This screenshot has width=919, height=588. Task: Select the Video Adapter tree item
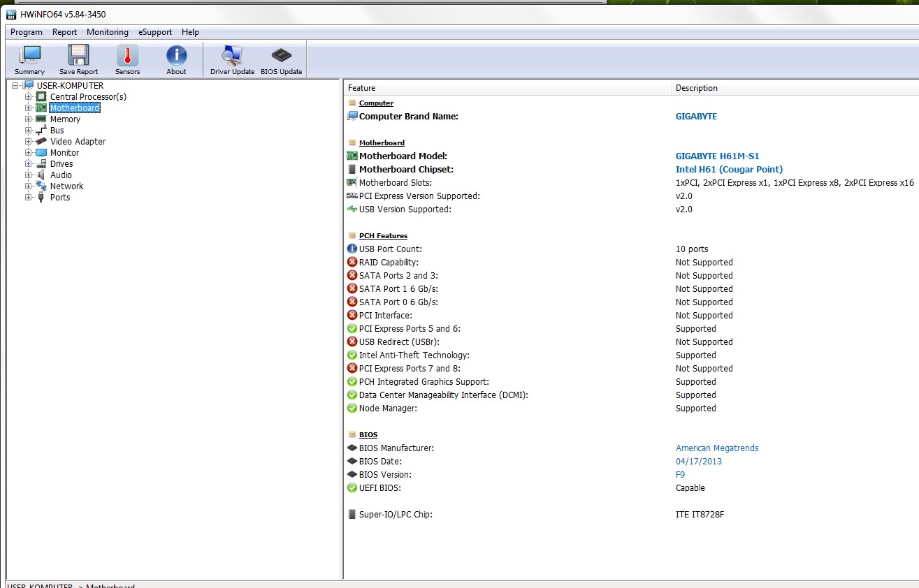[78, 142]
